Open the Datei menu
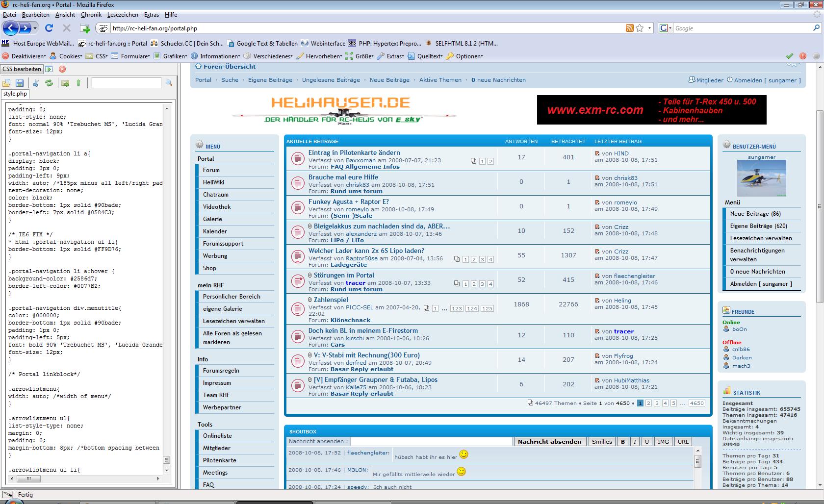Screen dimensions: 824x504 click(9, 15)
